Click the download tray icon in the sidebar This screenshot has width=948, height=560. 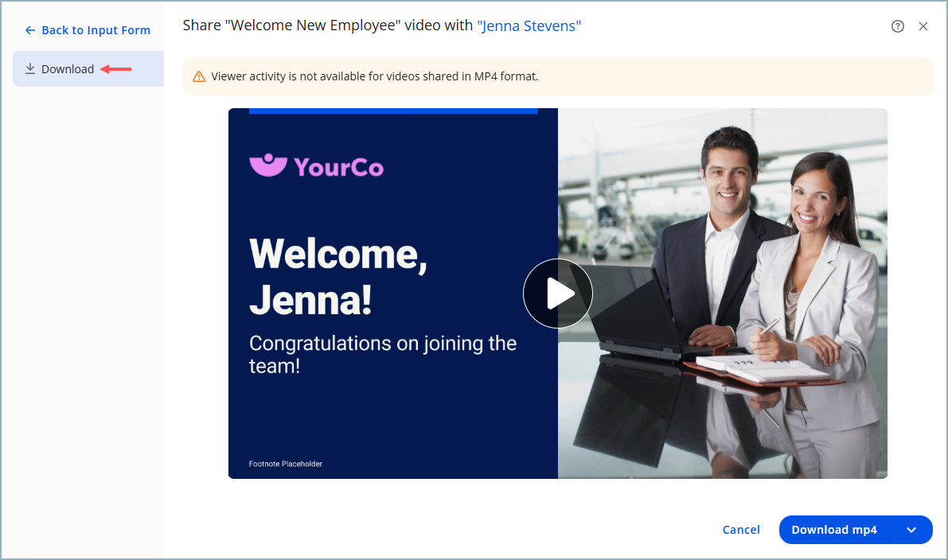click(x=30, y=69)
